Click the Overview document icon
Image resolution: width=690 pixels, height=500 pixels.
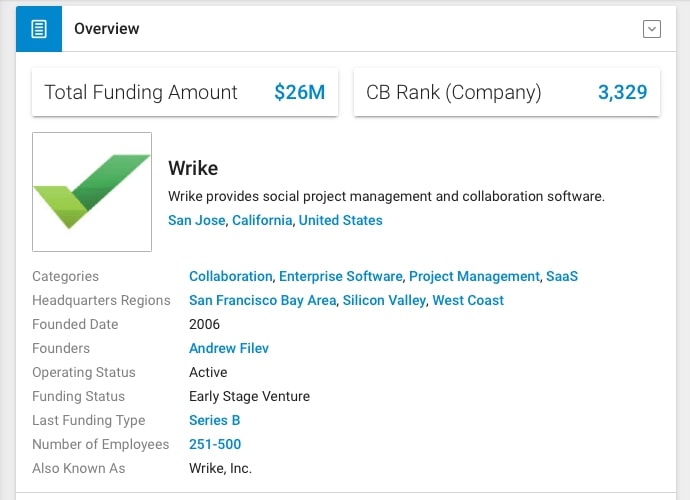tap(39, 29)
